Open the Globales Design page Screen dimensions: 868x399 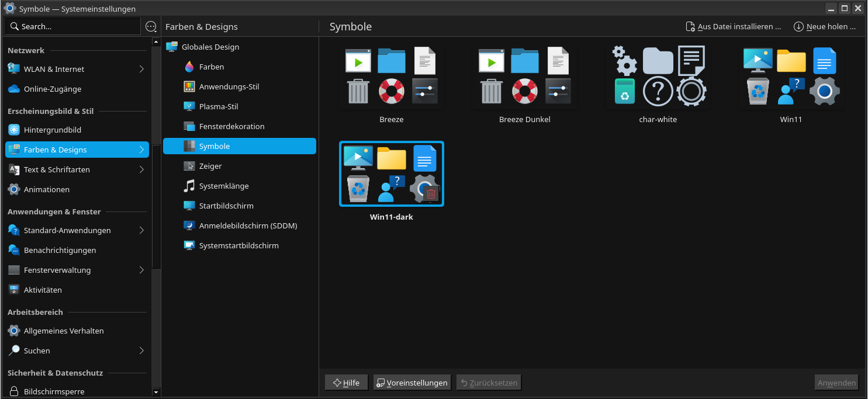(240, 47)
